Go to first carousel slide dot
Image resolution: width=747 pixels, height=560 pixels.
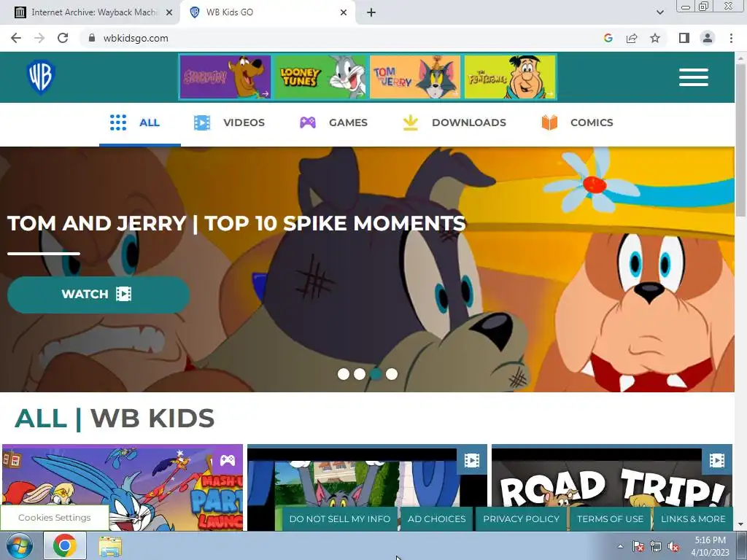pyautogui.click(x=344, y=374)
